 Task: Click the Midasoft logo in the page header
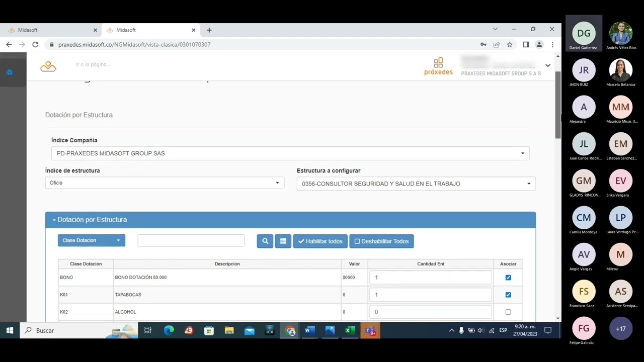coord(48,66)
